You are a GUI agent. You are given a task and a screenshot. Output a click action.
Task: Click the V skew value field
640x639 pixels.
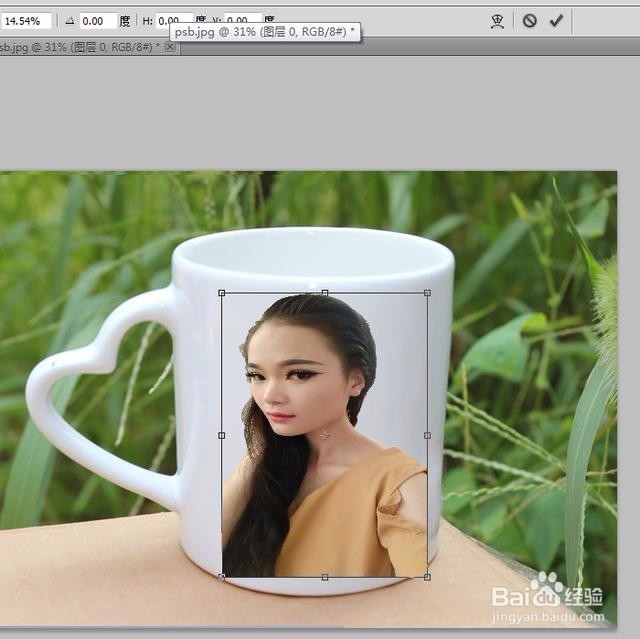click(242, 20)
